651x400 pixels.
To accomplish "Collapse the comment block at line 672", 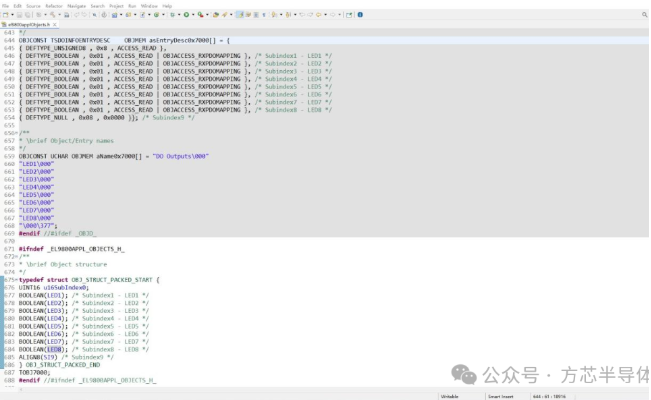I will click(x=16, y=257).
